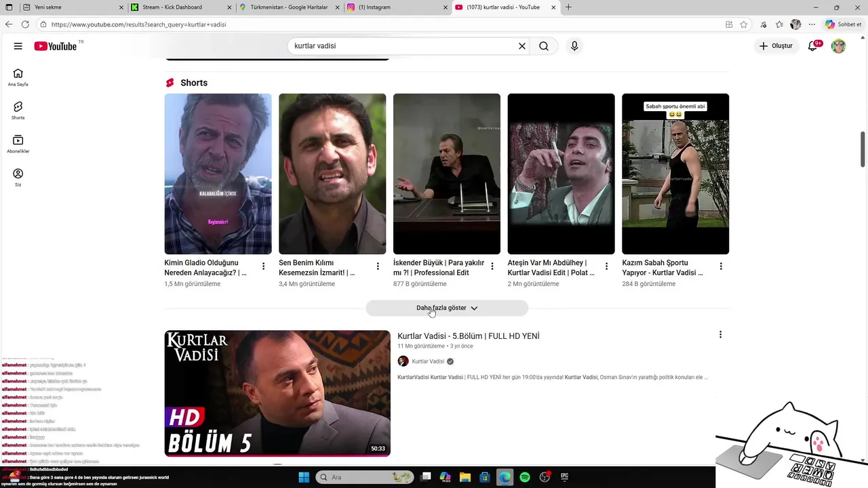Clear the search box with the X
868x488 pixels.
522,46
